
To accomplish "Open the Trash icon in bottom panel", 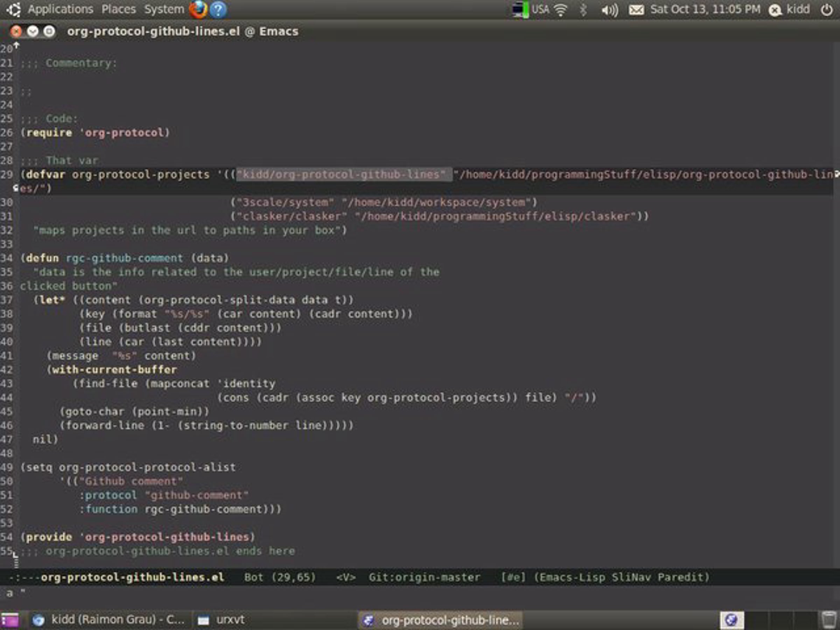I will click(x=828, y=620).
